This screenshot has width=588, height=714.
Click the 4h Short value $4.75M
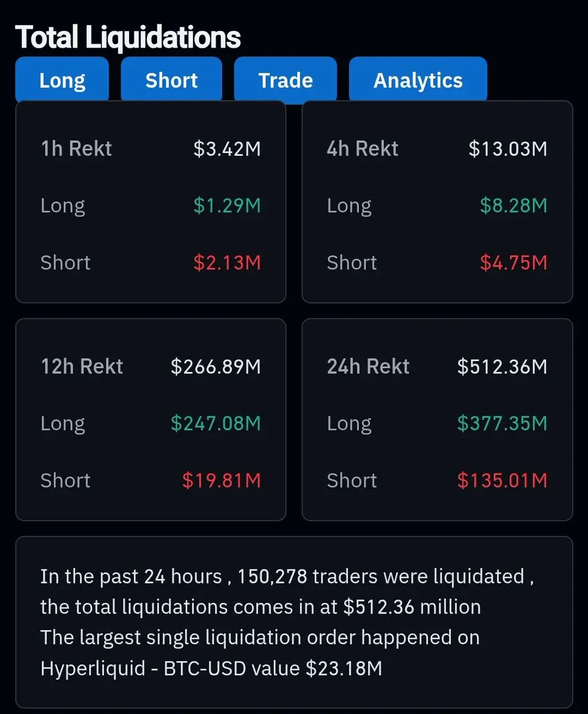[514, 263]
